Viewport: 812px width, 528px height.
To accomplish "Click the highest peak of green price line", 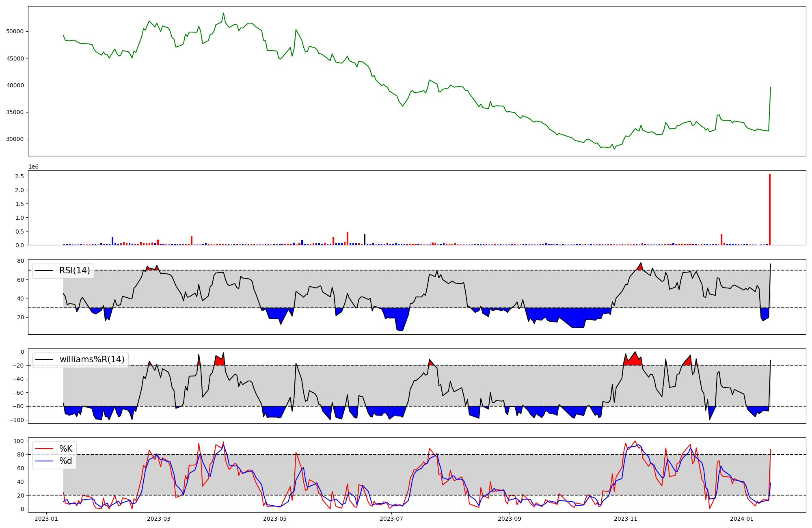I will [223, 13].
